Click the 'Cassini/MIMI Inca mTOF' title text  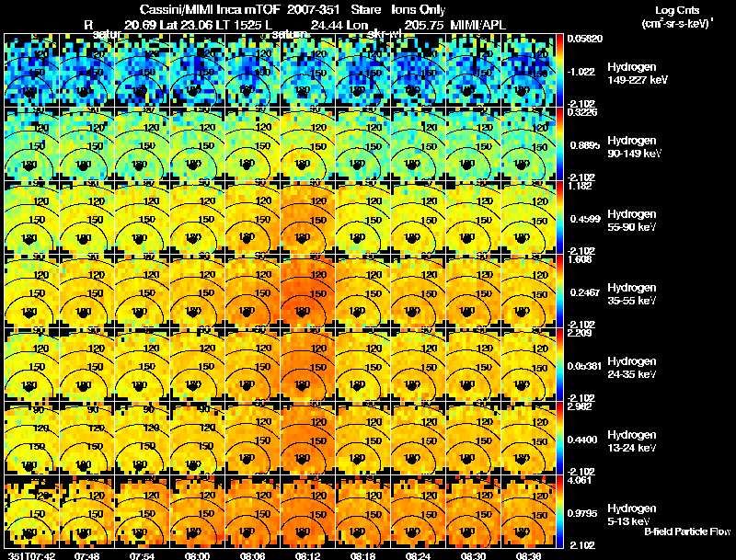[210, 9]
